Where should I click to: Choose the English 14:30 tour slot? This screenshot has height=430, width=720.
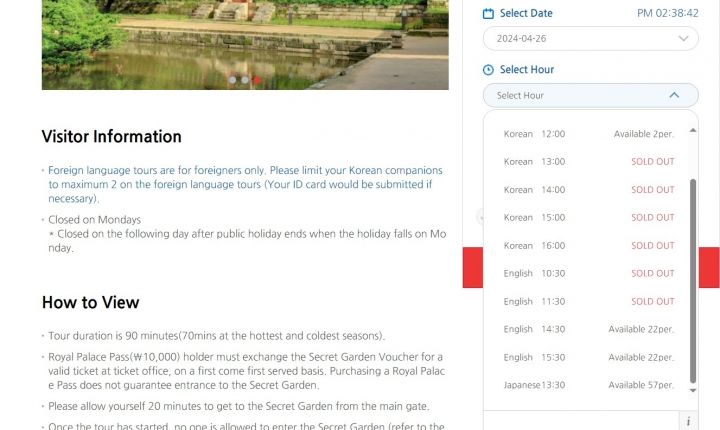pos(589,329)
